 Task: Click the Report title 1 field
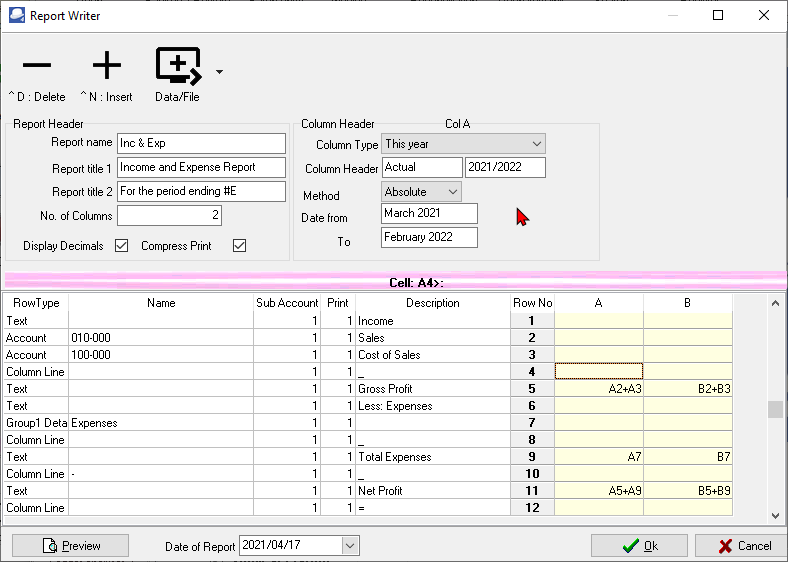coord(202,167)
